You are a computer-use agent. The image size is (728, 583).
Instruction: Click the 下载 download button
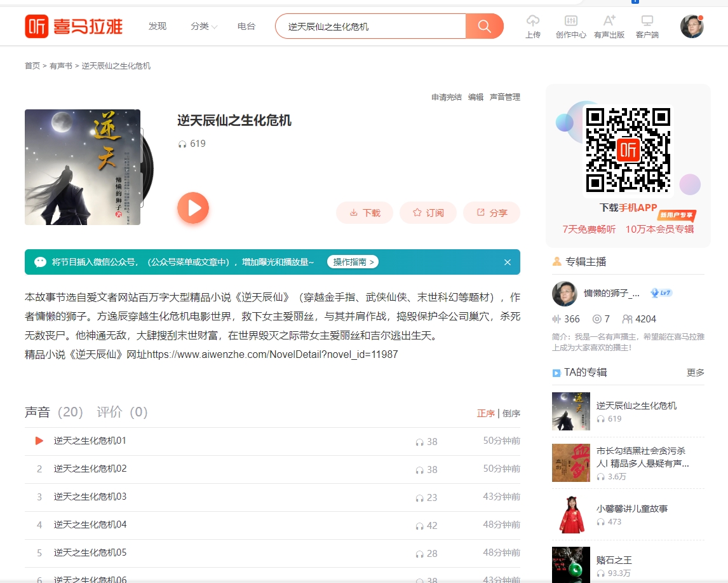click(x=365, y=213)
